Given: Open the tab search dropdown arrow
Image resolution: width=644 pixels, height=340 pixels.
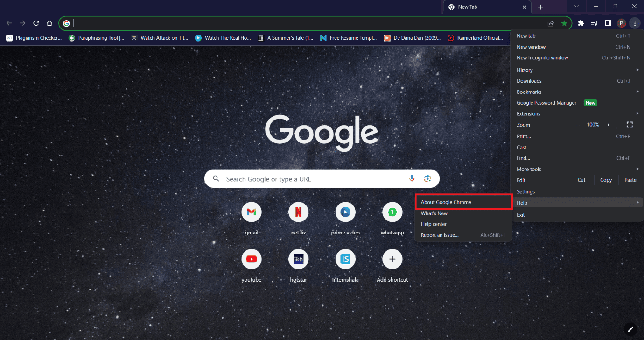Looking at the screenshot, I should click(577, 7).
